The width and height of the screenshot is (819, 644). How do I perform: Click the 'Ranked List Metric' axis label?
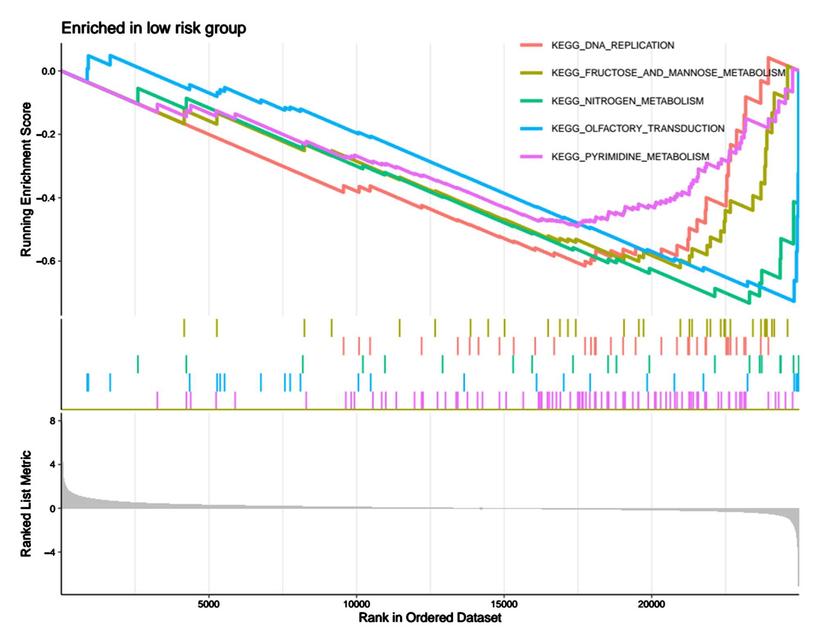click(x=26, y=503)
